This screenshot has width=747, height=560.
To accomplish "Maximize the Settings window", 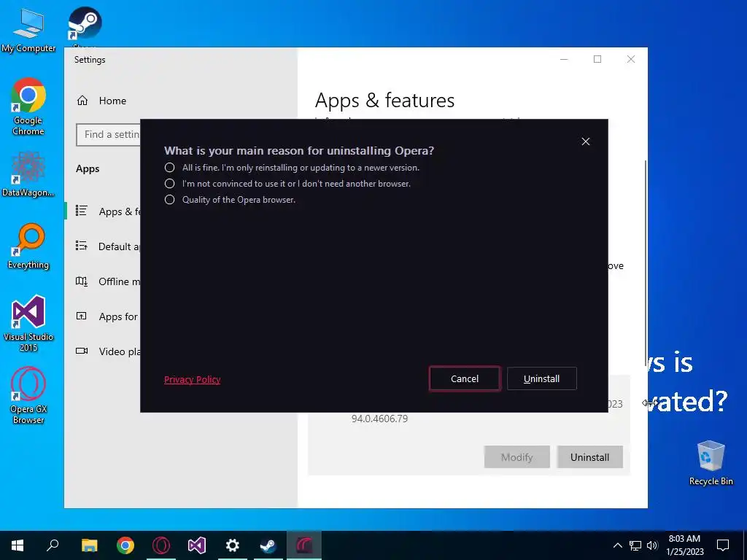I will pos(597,59).
